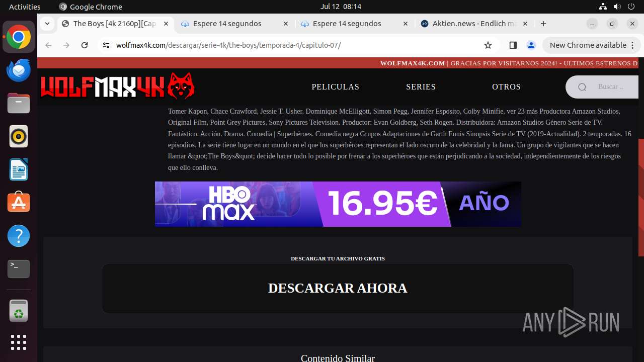Close the first Espere 14 segundos tab
The height and width of the screenshot is (362, 644).
click(286, 24)
